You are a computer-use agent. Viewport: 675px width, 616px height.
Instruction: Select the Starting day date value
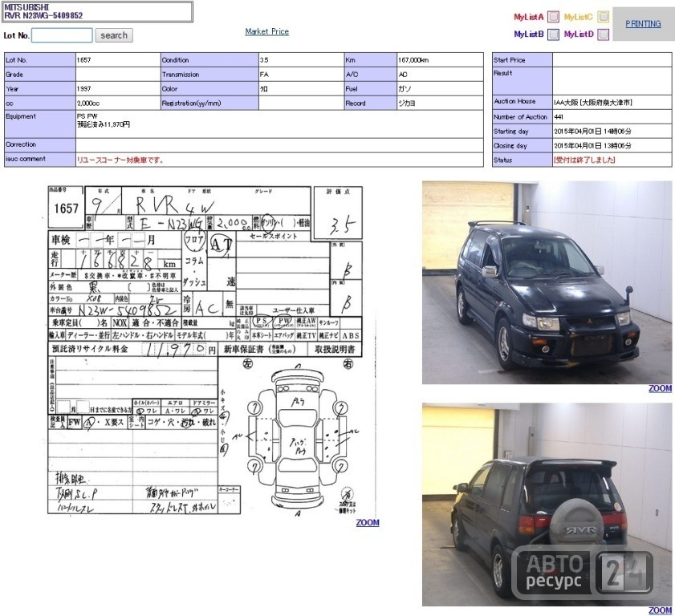pyautogui.click(x=592, y=132)
